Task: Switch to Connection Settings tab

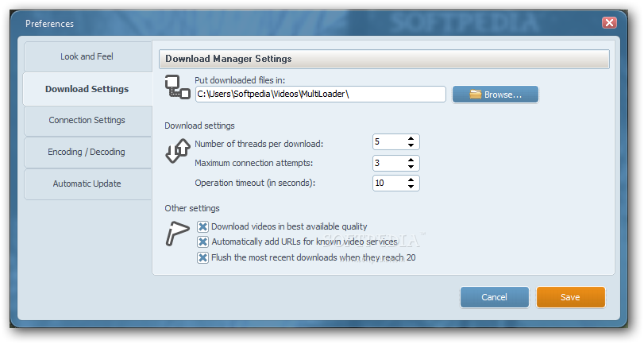Action: [87, 120]
